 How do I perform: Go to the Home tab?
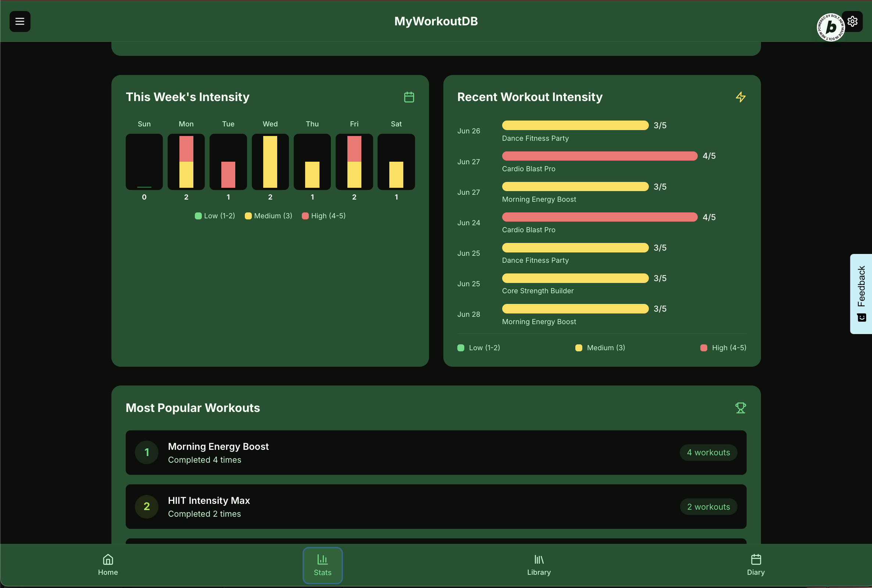pyautogui.click(x=108, y=565)
